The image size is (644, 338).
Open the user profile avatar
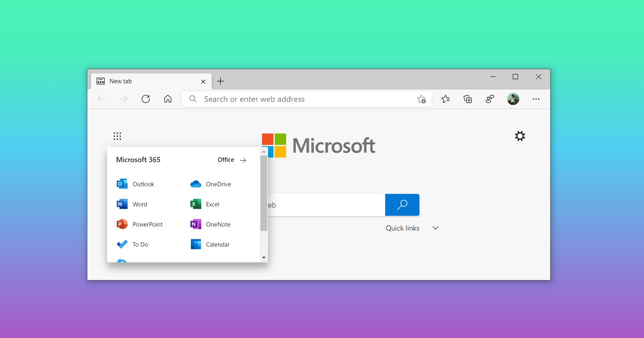click(513, 99)
